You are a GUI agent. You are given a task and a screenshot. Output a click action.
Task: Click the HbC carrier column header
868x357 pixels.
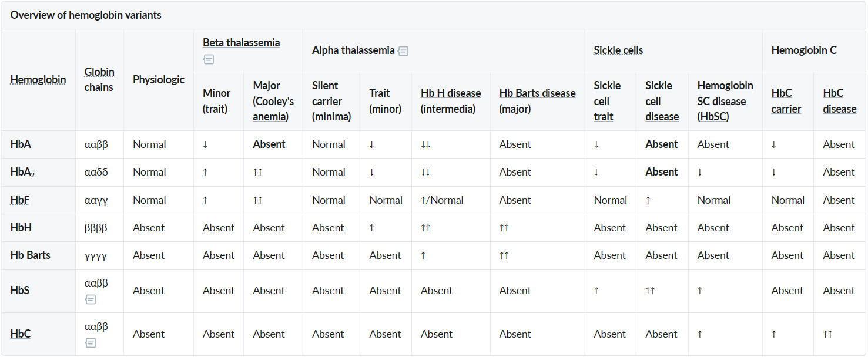(x=786, y=101)
